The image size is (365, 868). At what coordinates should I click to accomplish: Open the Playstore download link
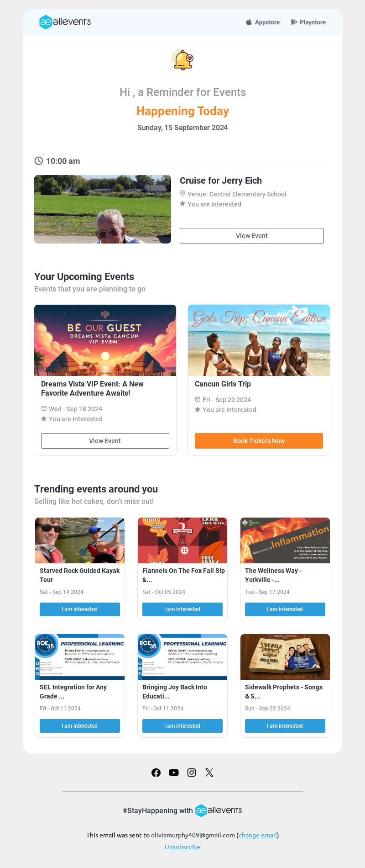point(308,22)
